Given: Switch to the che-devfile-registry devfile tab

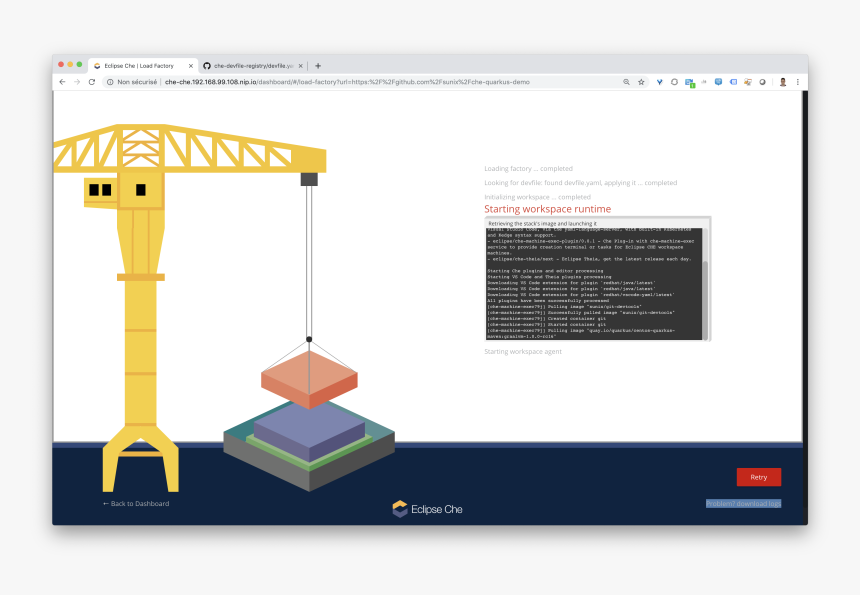Looking at the screenshot, I should pos(253,66).
